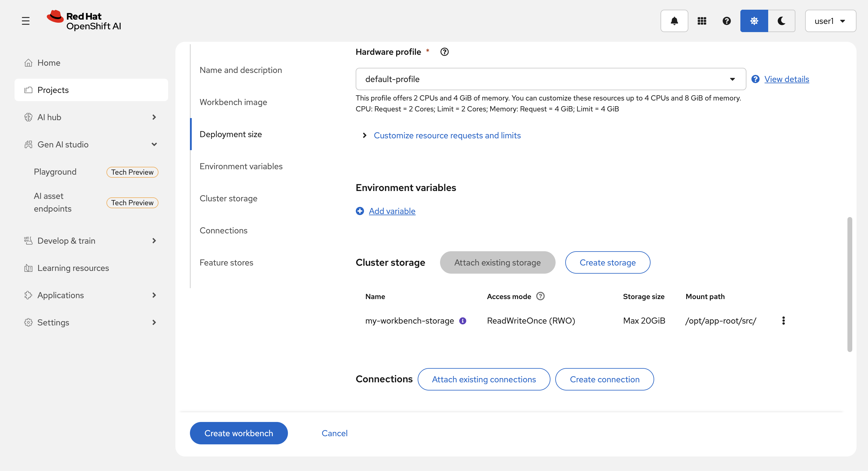Switch to dark theme
This screenshot has height=471, width=868.
(x=782, y=21)
